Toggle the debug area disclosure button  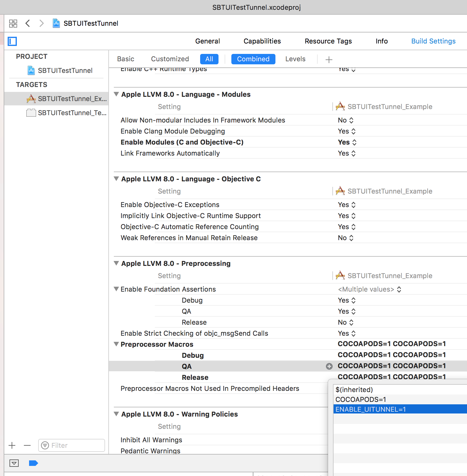(x=14, y=463)
